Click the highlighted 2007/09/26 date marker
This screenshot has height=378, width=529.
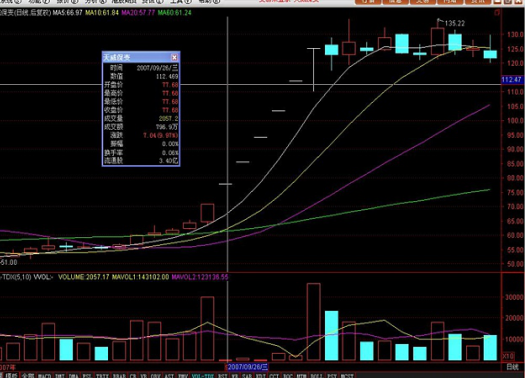(x=248, y=367)
